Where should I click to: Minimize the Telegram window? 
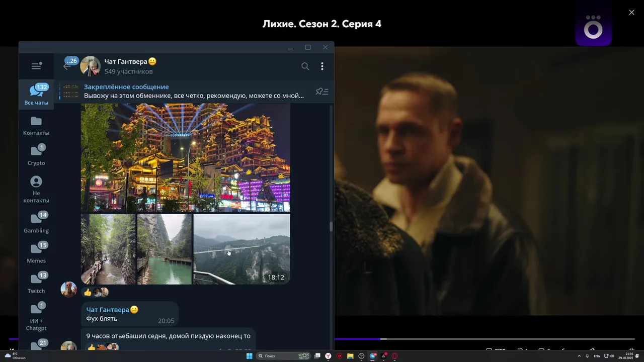(x=290, y=47)
